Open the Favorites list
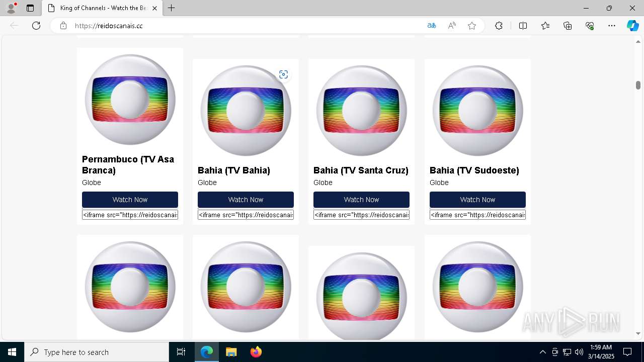644x362 pixels. pyautogui.click(x=545, y=26)
